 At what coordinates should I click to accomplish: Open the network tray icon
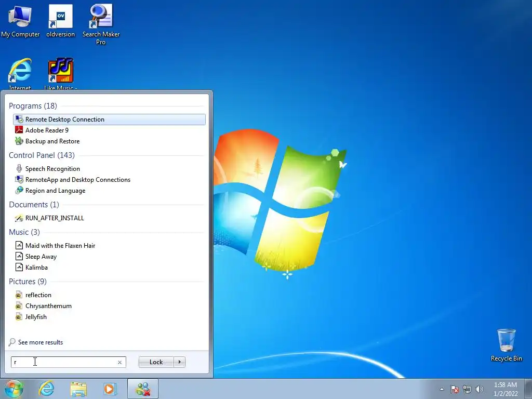(467, 389)
